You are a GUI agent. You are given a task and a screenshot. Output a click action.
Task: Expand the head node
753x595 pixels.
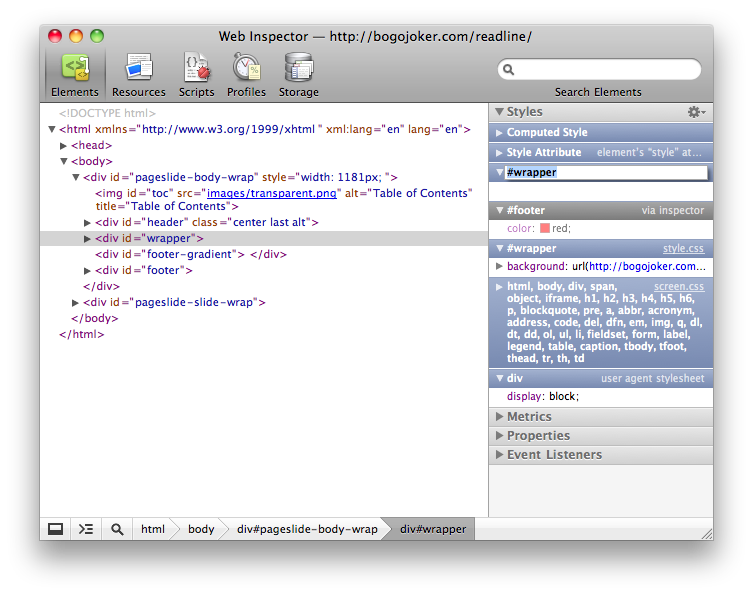[63, 146]
